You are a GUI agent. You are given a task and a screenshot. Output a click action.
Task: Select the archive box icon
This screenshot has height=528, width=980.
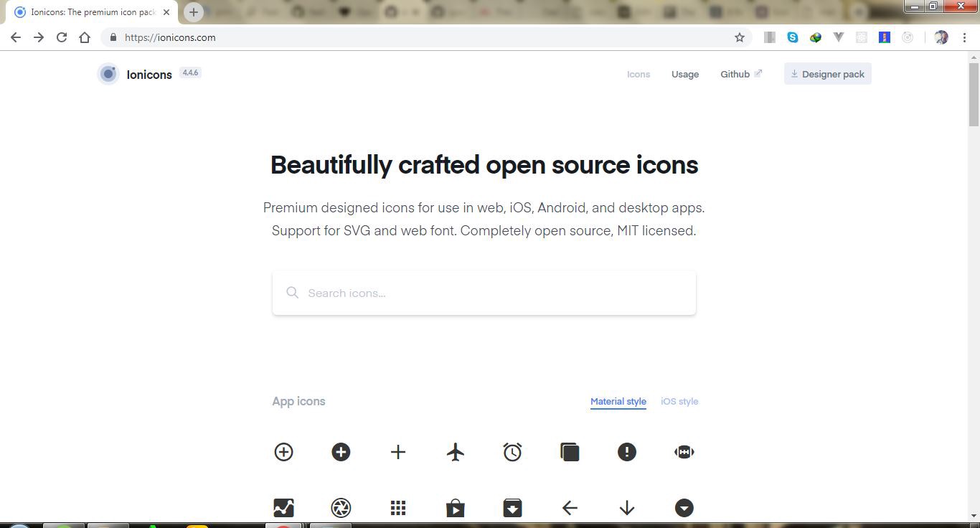(512, 507)
